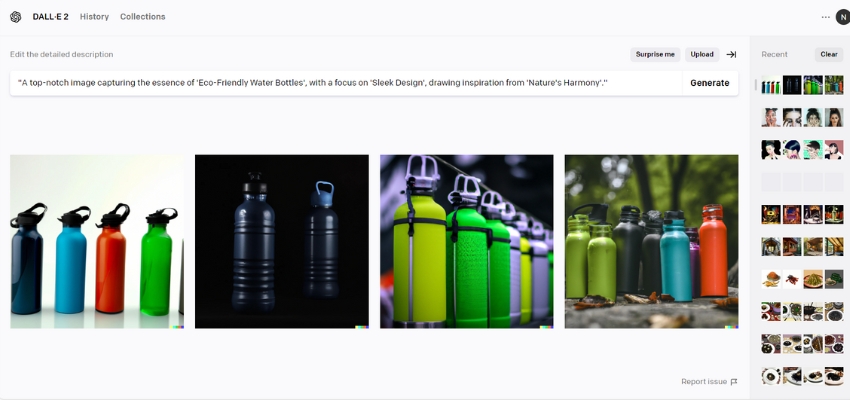
Task: Open the dark navy bottles on black image
Action: (282, 242)
